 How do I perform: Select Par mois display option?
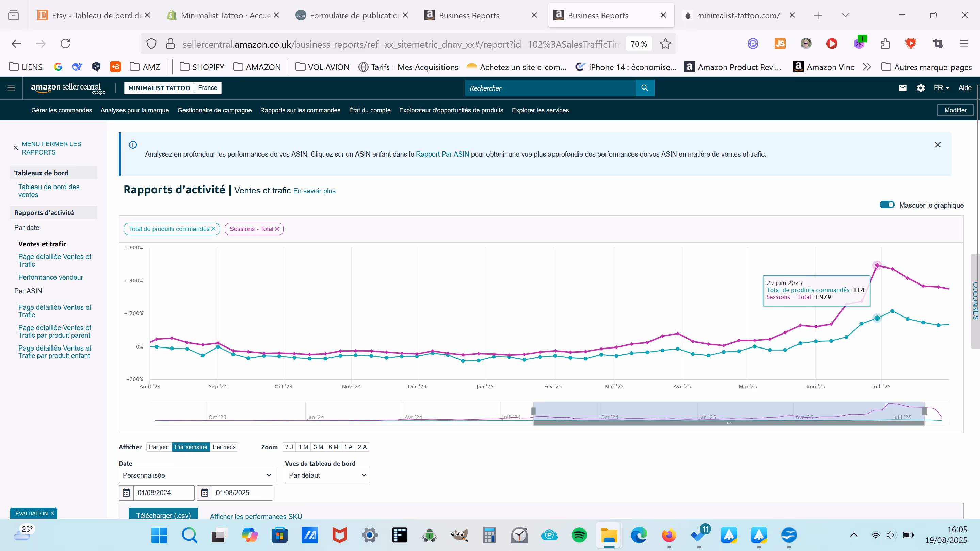click(224, 447)
